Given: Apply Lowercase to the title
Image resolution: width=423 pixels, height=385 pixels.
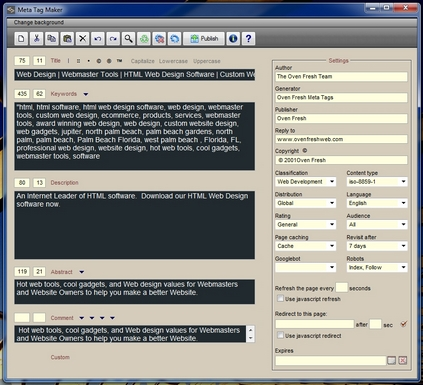Looking at the screenshot, I should 173,61.
